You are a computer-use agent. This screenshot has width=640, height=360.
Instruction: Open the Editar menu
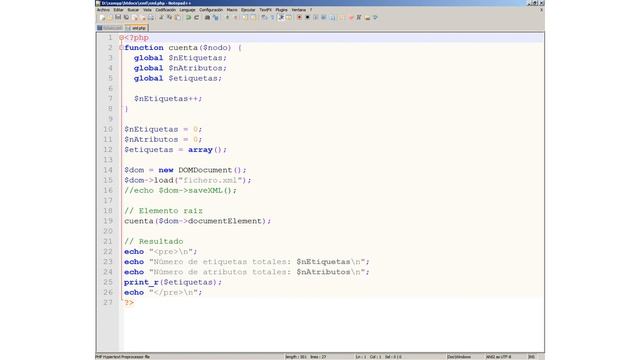[118, 10]
